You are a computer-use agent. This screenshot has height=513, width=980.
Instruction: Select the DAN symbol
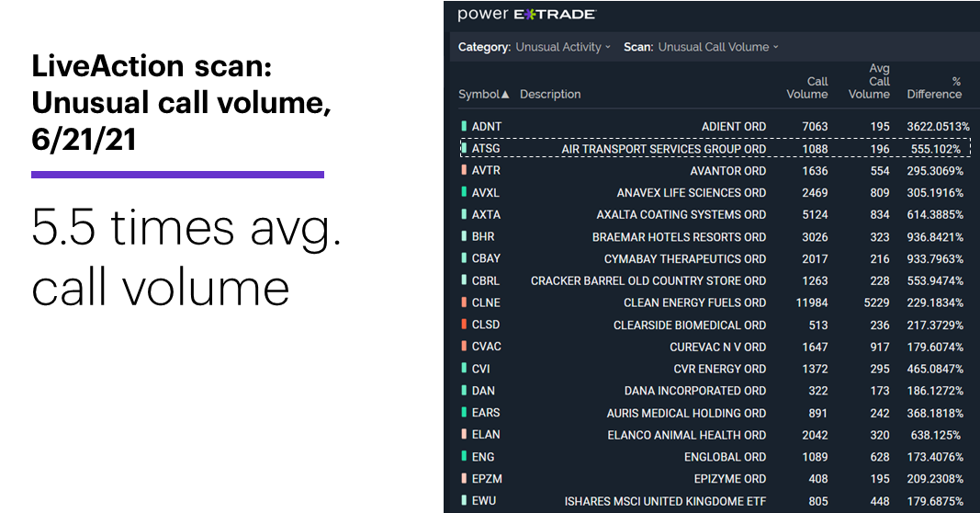[483, 391]
